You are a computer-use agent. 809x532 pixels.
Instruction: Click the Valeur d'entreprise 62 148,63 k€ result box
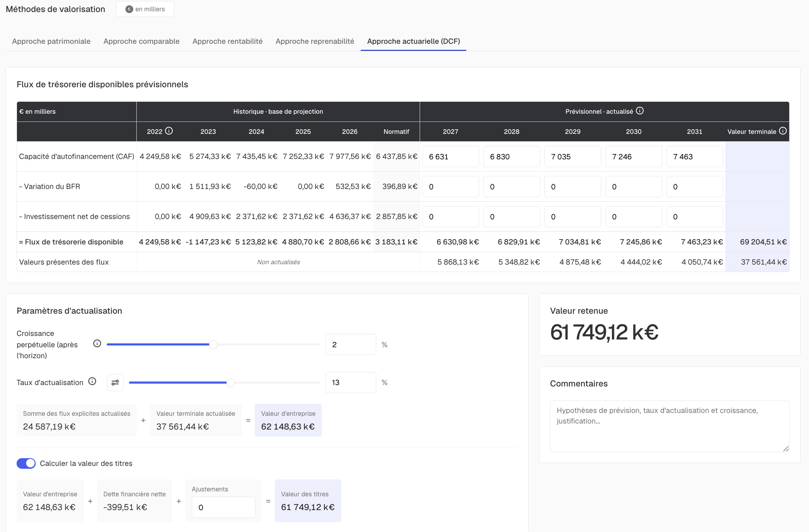(288, 420)
